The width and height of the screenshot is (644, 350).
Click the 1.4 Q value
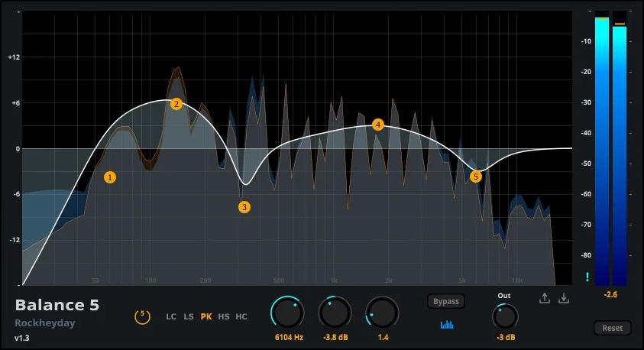(383, 337)
